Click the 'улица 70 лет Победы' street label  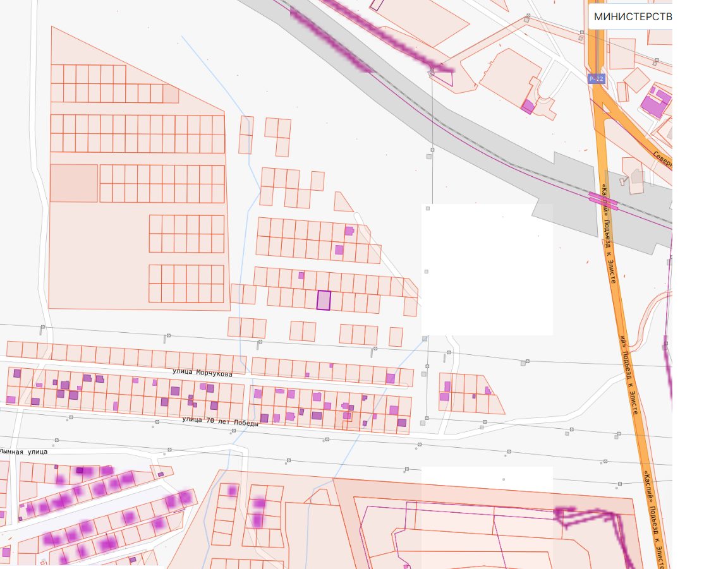click(220, 421)
